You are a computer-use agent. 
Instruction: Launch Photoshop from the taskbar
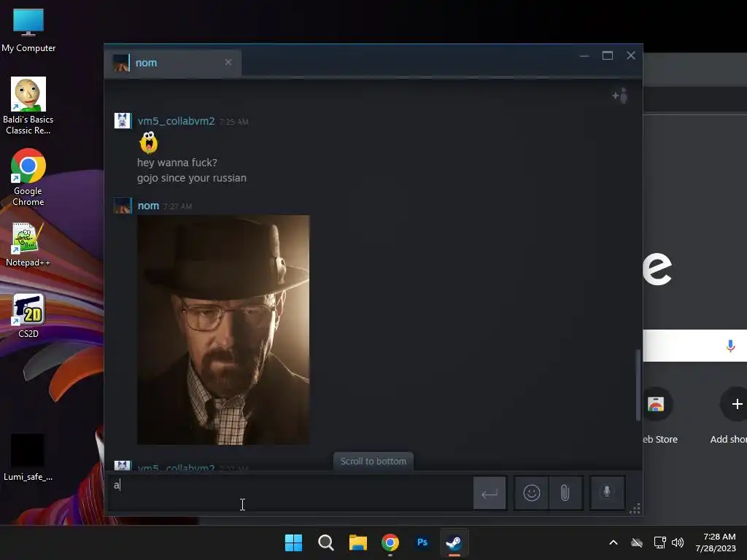pos(422,542)
